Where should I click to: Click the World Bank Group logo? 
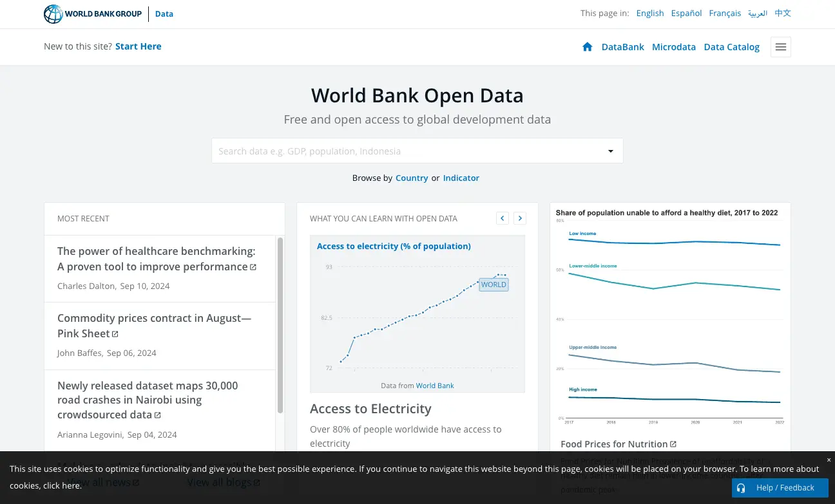pos(93,14)
